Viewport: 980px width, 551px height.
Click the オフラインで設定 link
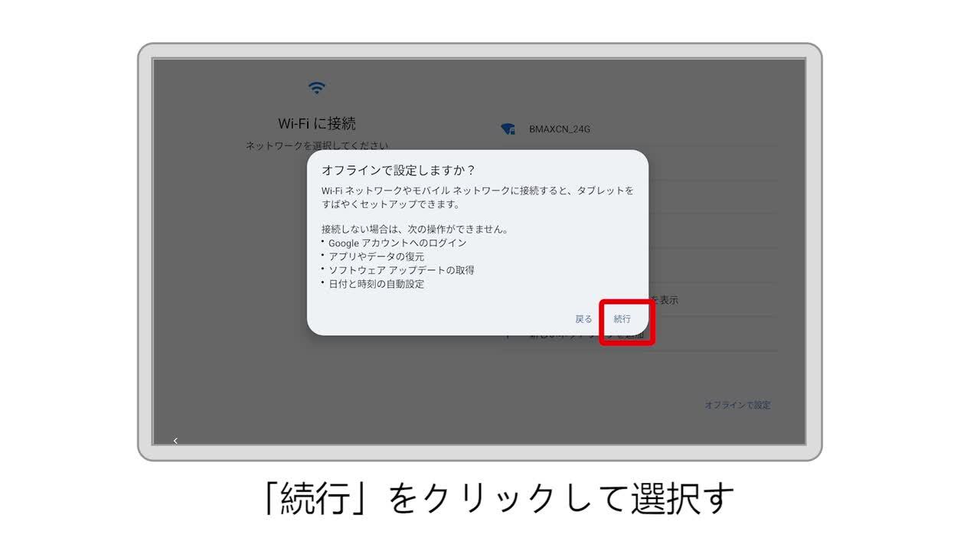pyautogui.click(x=737, y=405)
